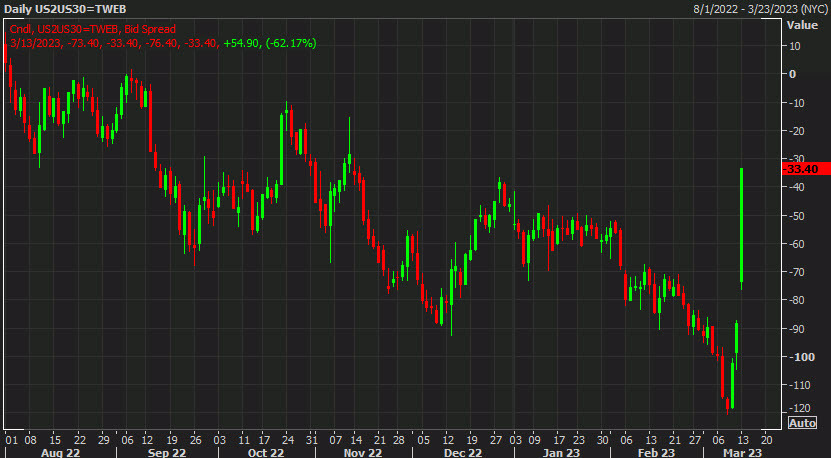This screenshot has height=458, width=831.
Task: Click the tall green March 13 candle
Action: coord(741,225)
